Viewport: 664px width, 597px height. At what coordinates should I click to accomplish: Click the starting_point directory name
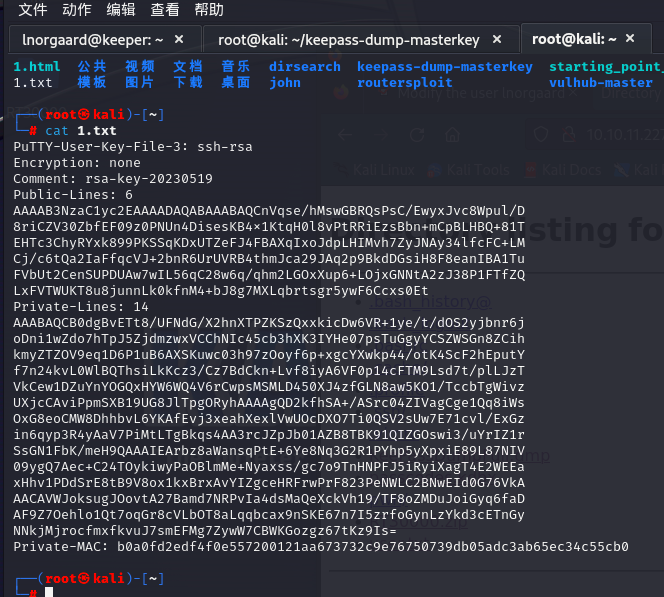(x=606, y=66)
